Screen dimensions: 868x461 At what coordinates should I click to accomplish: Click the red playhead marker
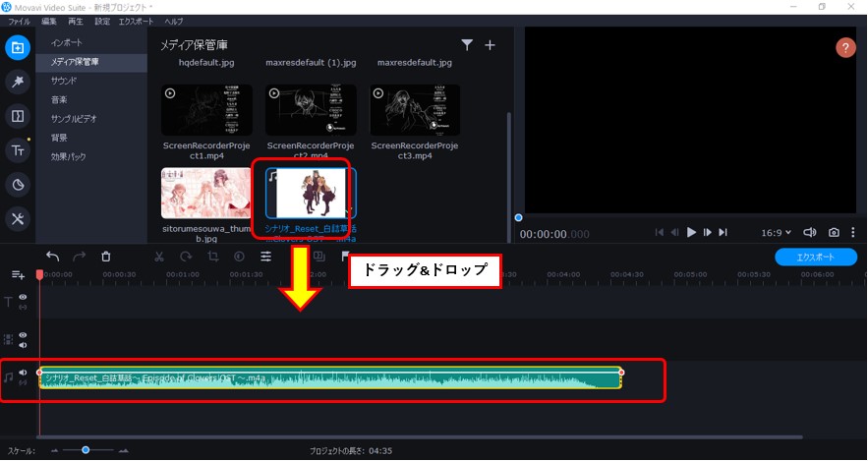coord(39,274)
